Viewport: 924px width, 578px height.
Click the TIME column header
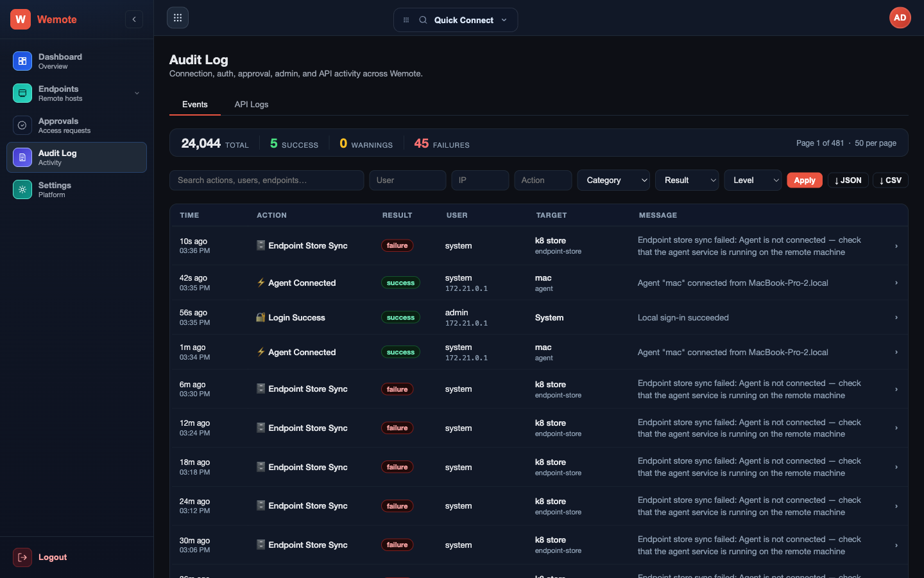tap(189, 215)
